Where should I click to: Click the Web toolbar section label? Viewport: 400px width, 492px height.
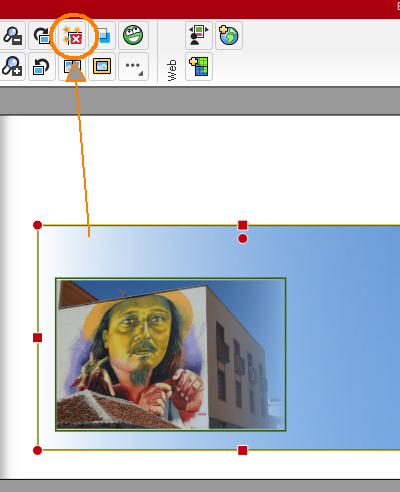pos(171,70)
